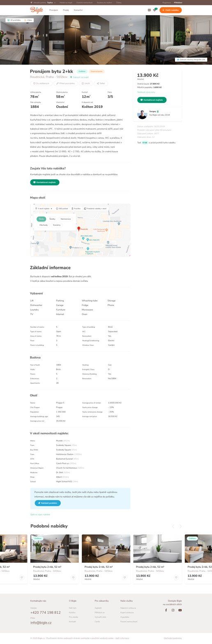Screen dimensions: 212x644
Task: Show previous similar offers arrow
Action: [173, 526]
